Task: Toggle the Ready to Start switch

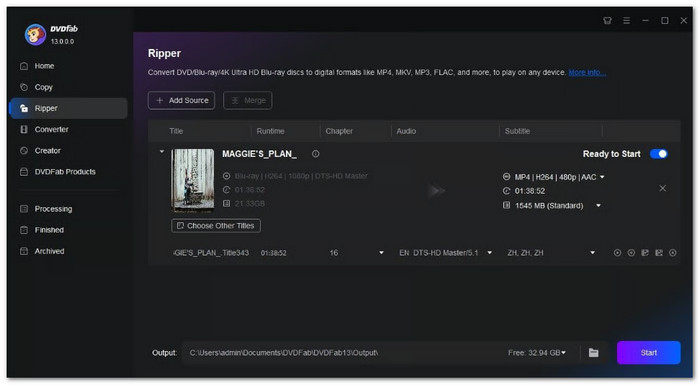Action: (x=659, y=154)
